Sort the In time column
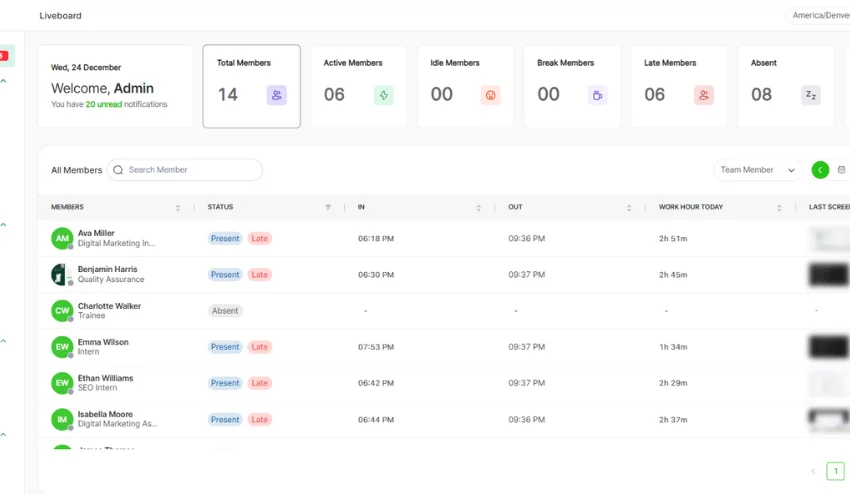Viewport: 850px width, 494px height. coord(478,208)
